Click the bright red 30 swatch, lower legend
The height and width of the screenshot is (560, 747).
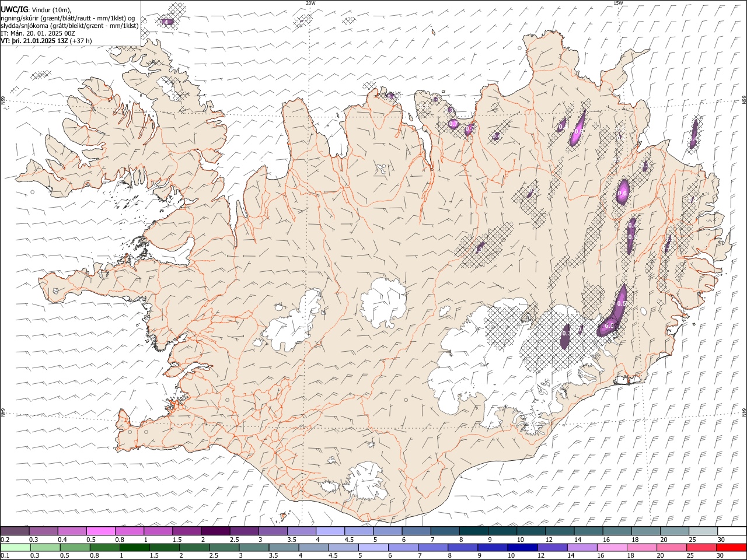731,547
